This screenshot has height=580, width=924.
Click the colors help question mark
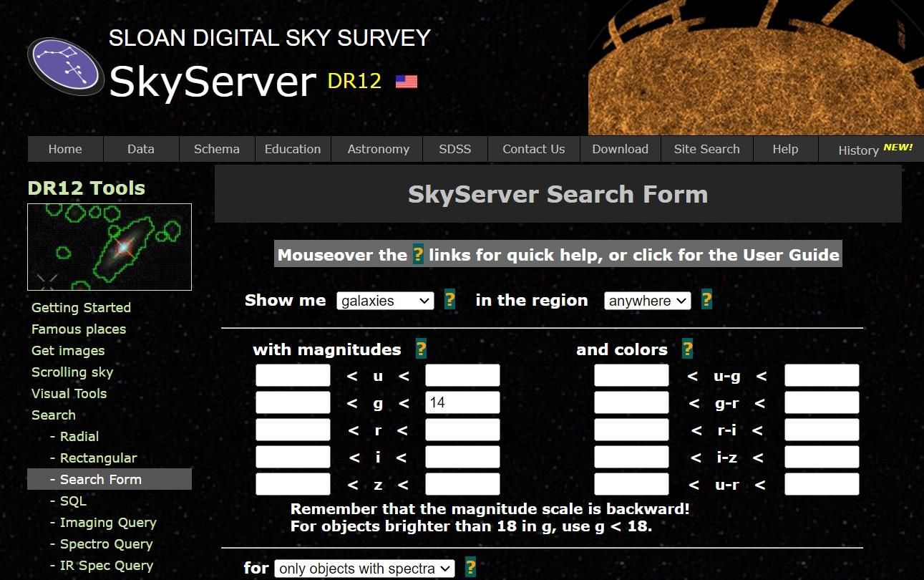[x=688, y=349]
